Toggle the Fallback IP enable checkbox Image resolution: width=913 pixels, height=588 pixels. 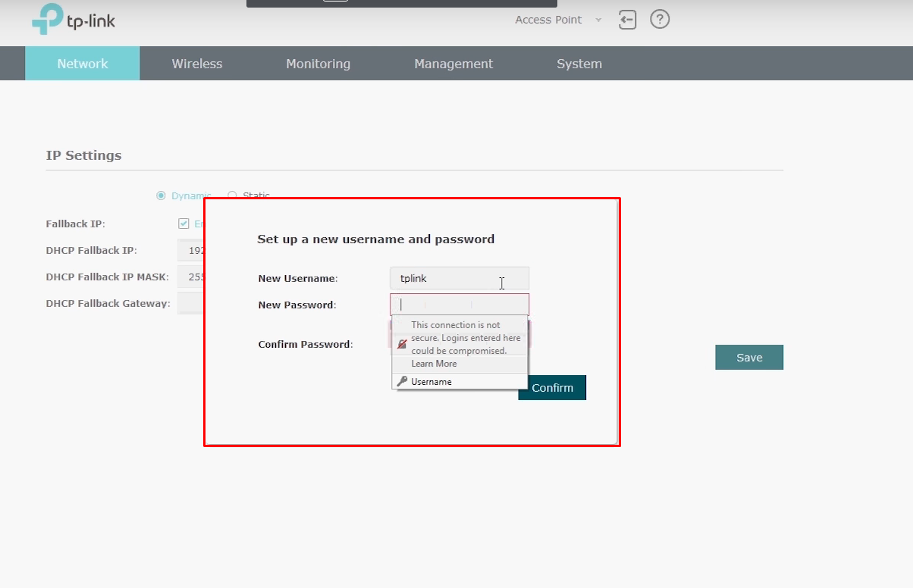tap(184, 224)
